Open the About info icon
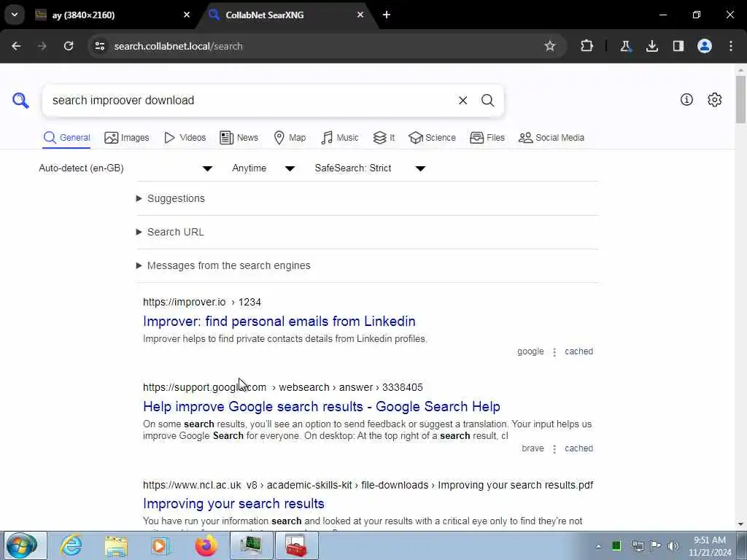 click(x=686, y=99)
